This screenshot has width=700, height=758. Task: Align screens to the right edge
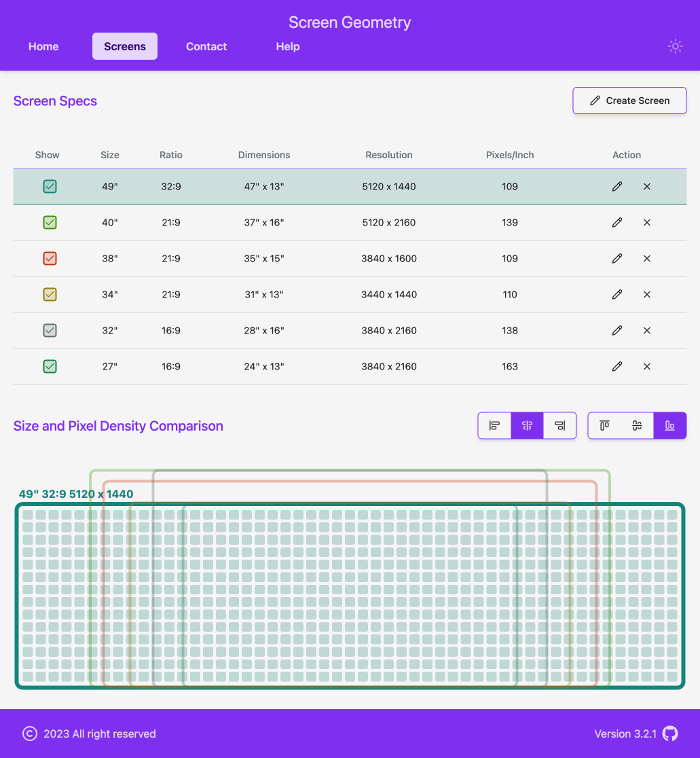tap(561, 425)
